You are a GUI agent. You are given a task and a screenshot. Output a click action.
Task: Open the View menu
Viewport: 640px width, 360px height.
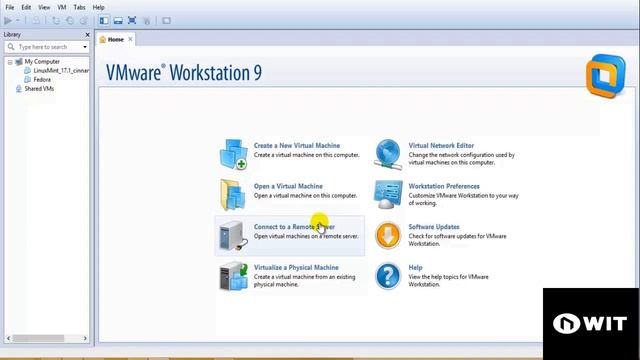(x=44, y=7)
